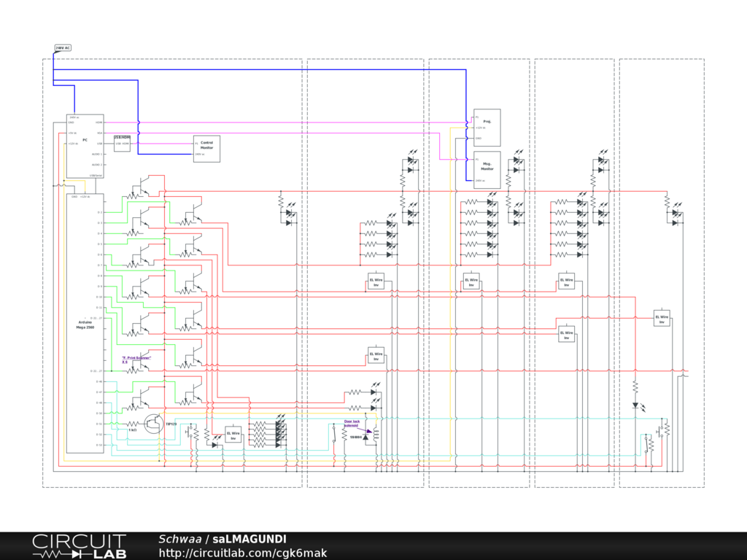Click the 240V AC input label
The image size is (747, 560).
pyautogui.click(x=63, y=48)
